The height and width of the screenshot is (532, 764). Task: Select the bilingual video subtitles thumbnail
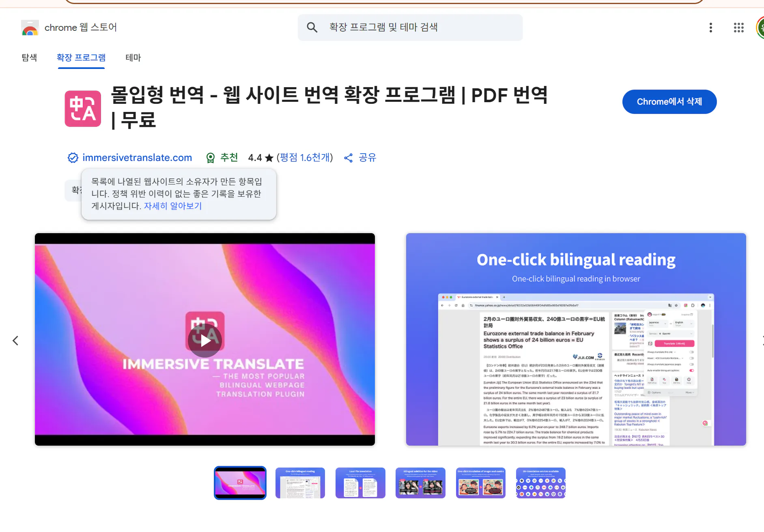tap(420, 483)
